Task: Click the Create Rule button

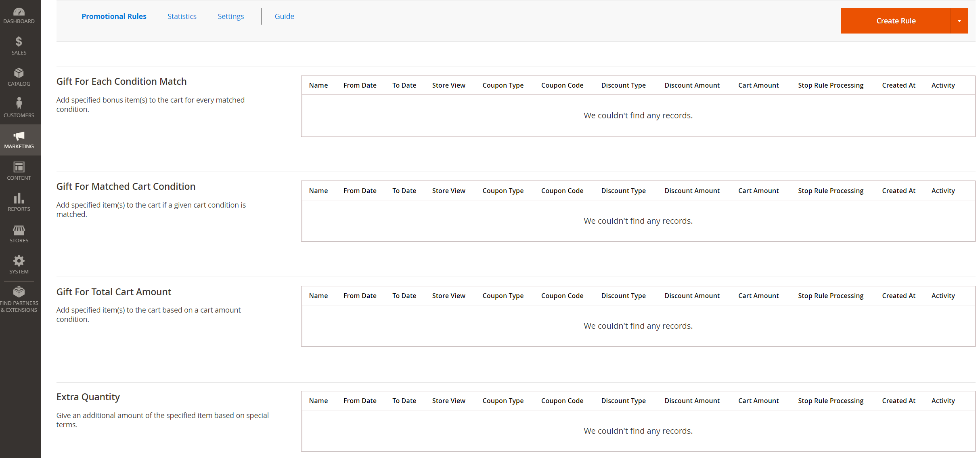Action: pos(896,21)
